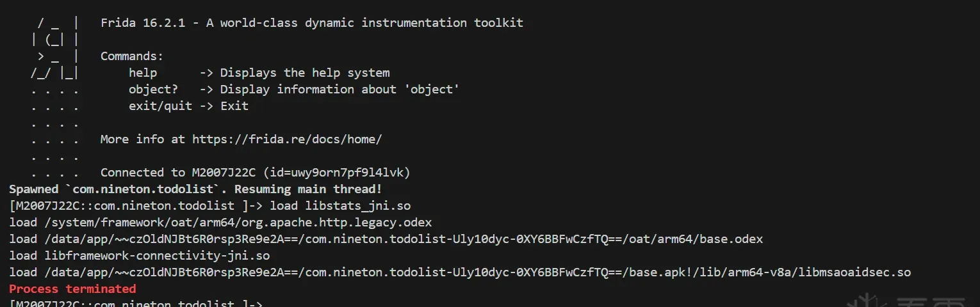
Task: Click the device id 'uwy9orn7pf9l4lvk' text
Action: click(347, 173)
